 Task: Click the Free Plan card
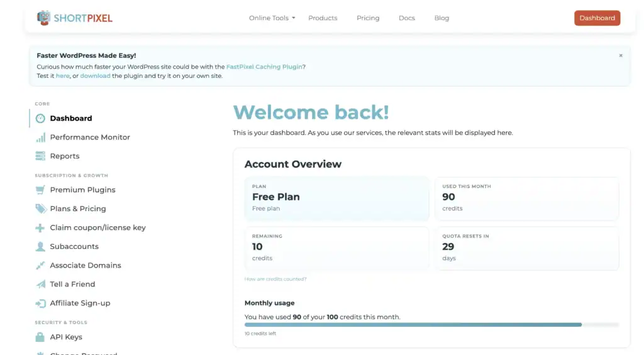[337, 199]
